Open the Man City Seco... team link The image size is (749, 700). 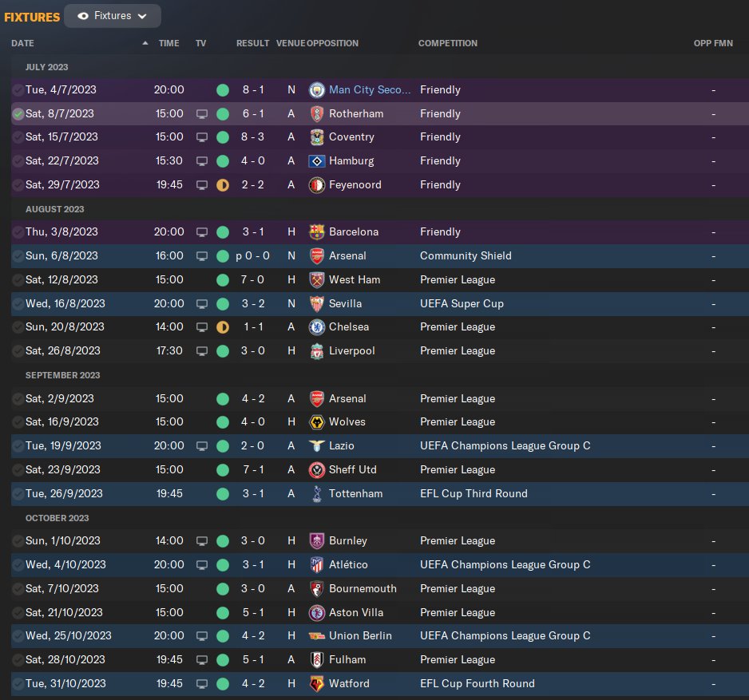(x=370, y=90)
